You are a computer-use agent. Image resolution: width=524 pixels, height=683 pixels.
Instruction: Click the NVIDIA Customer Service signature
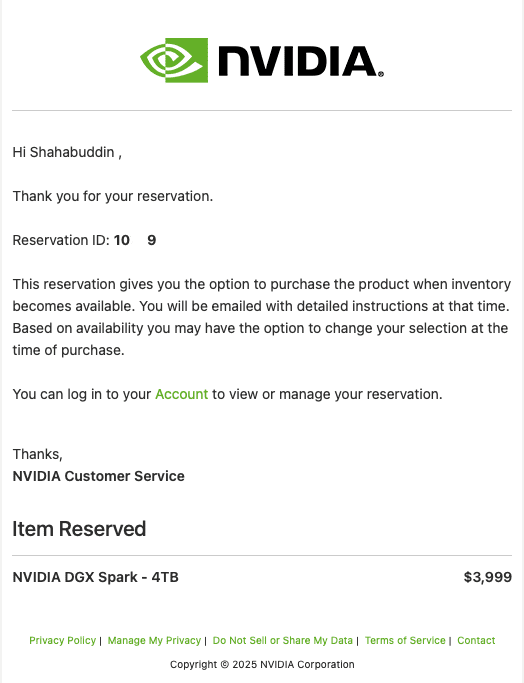tap(98, 476)
